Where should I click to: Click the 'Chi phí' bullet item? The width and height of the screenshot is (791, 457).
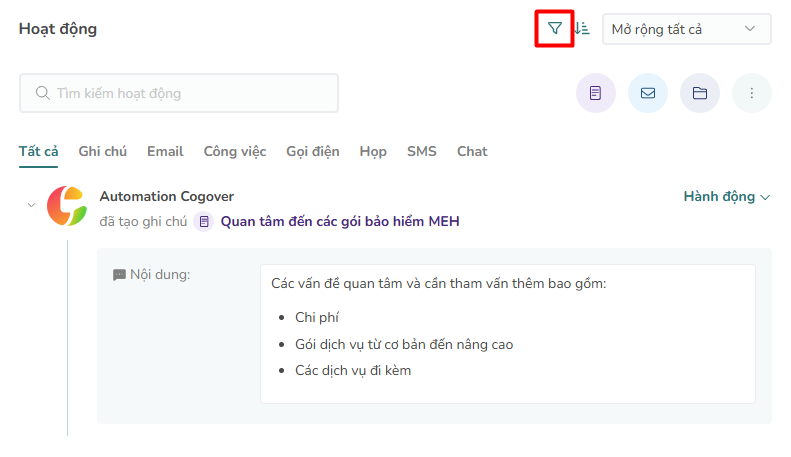coord(317,317)
